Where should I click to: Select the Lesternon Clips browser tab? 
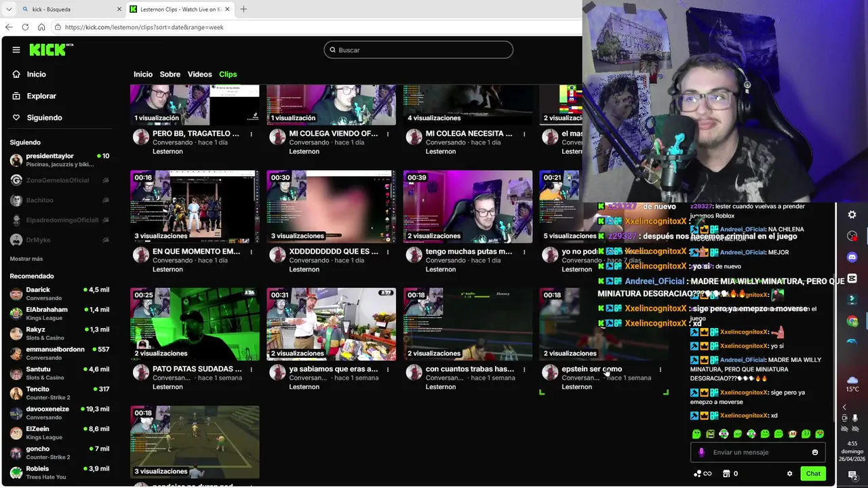[x=180, y=9]
